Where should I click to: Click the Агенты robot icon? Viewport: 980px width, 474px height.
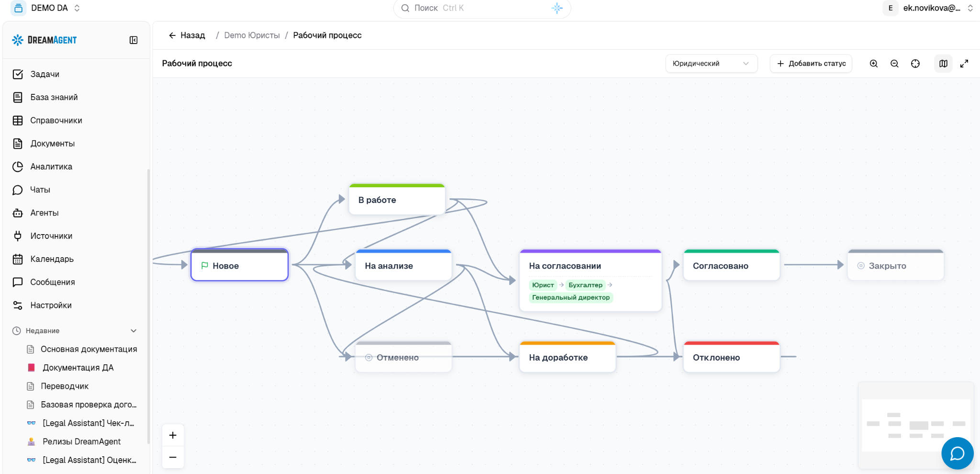18,213
